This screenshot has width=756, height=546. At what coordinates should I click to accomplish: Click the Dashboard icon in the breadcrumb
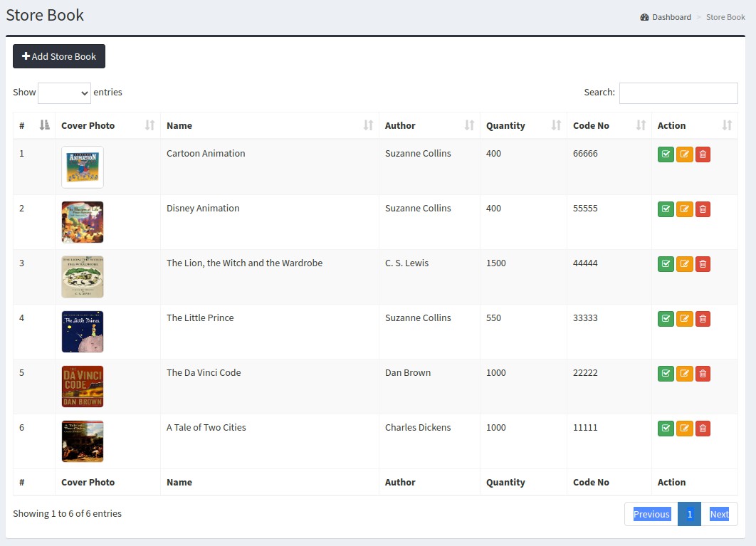coord(645,16)
